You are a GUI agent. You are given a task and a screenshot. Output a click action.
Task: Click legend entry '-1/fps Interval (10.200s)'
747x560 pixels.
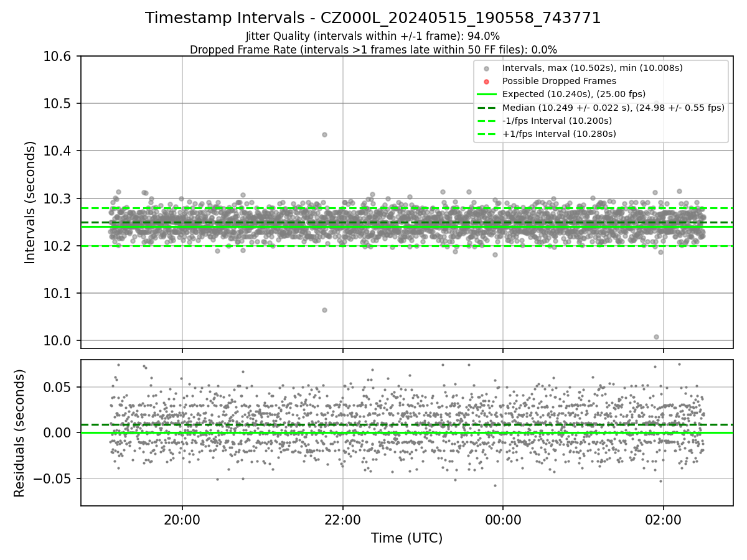(x=557, y=121)
